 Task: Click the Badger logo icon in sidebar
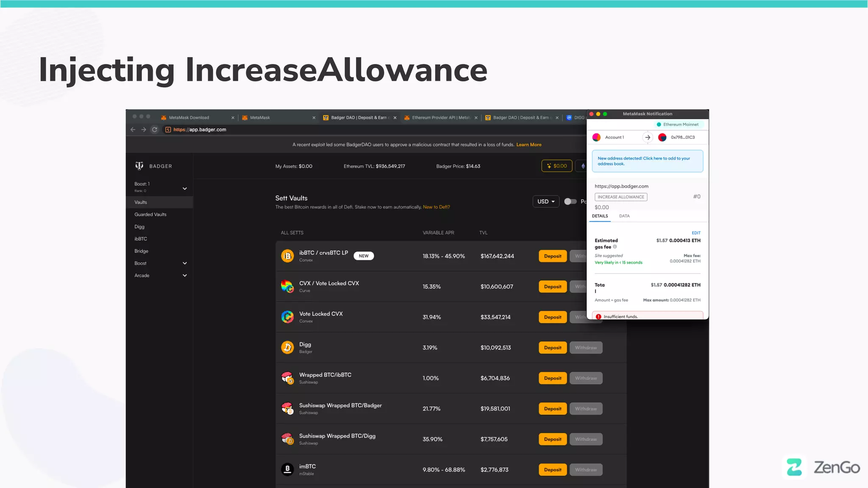[139, 166]
